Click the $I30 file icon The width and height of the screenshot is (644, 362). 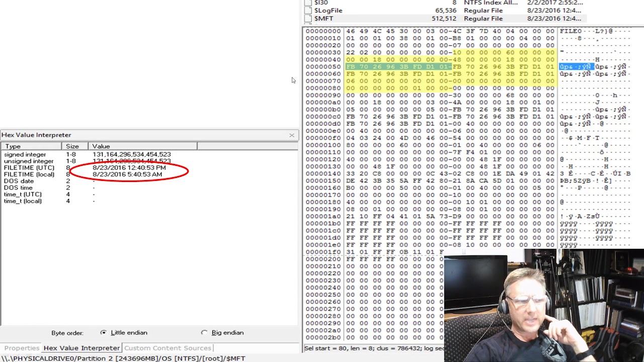coord(308,3)
